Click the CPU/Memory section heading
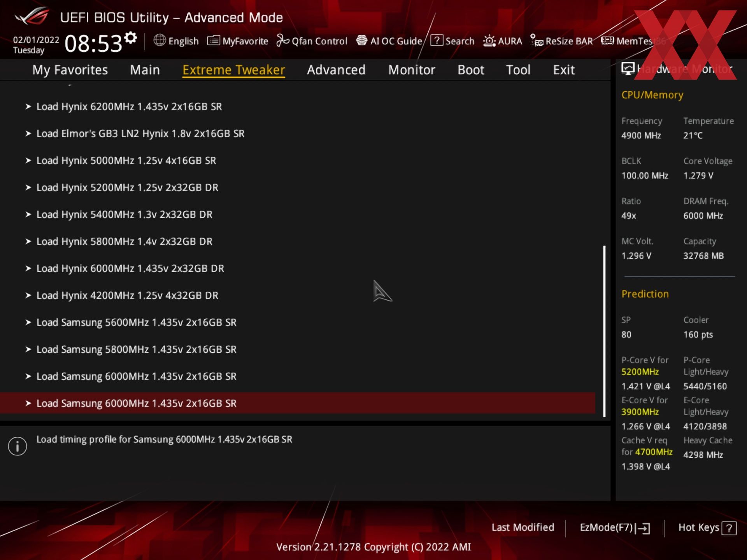The width and height of the screenshot is (747, 560). click(x=652, y=95)
